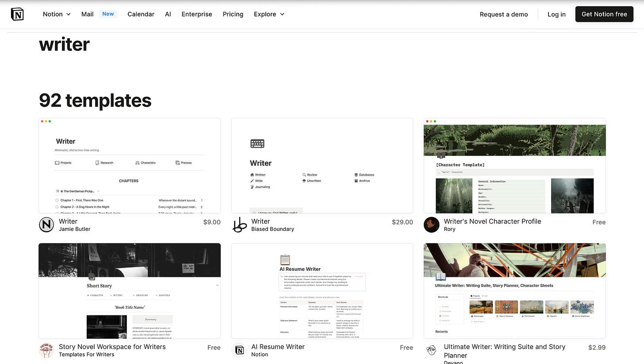Click the keyboard icon in Writer preview

(257, 143)
